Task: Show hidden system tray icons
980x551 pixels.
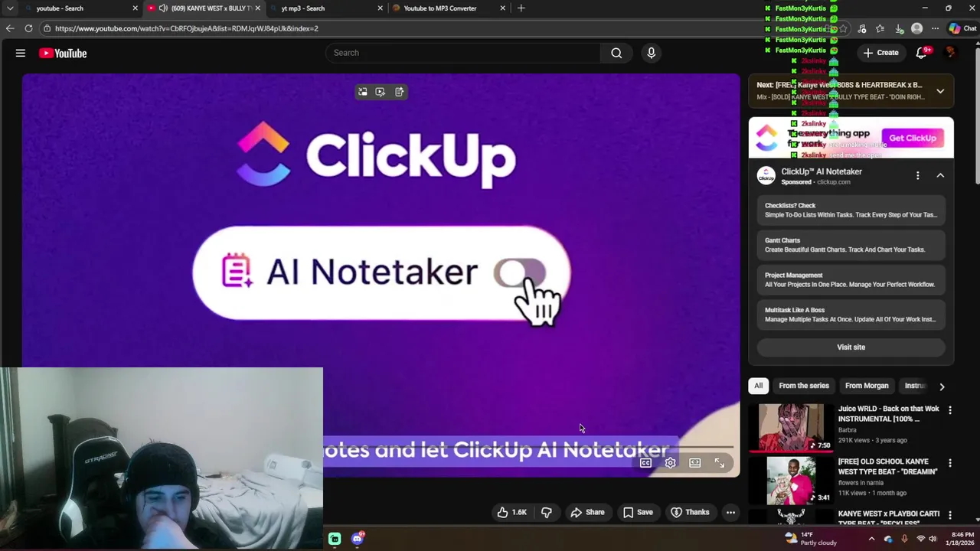Action: pos(871,539)
